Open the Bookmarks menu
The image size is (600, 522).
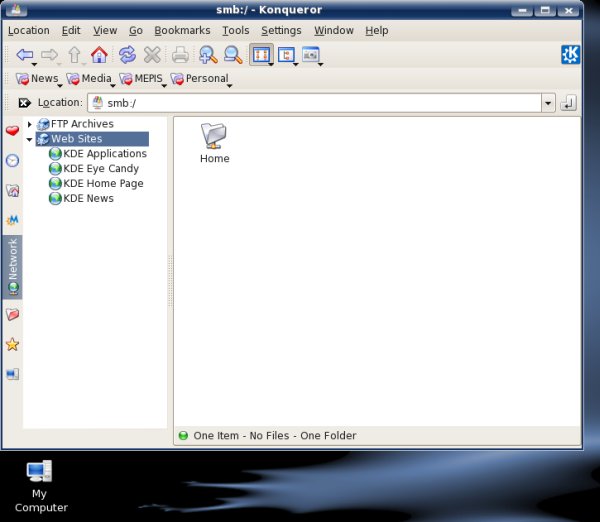point(182,31)
